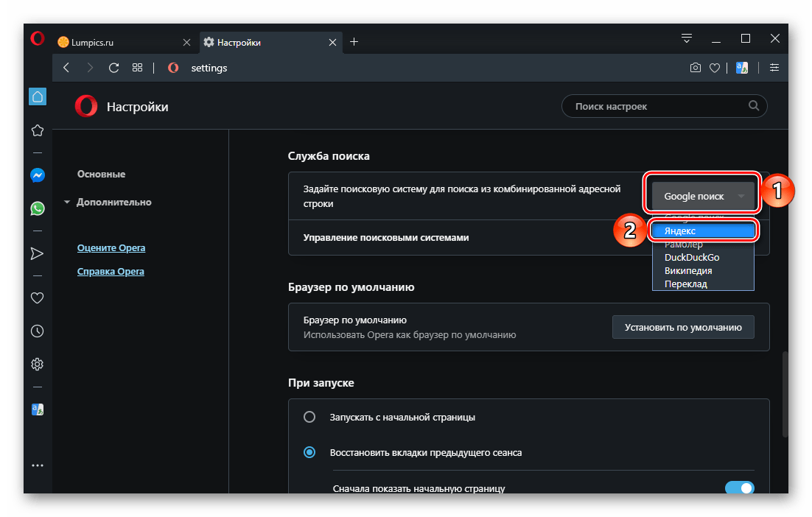Click the settings page vertical scrollbar
This screenshot has width=812, height=517.
point(785,394)
